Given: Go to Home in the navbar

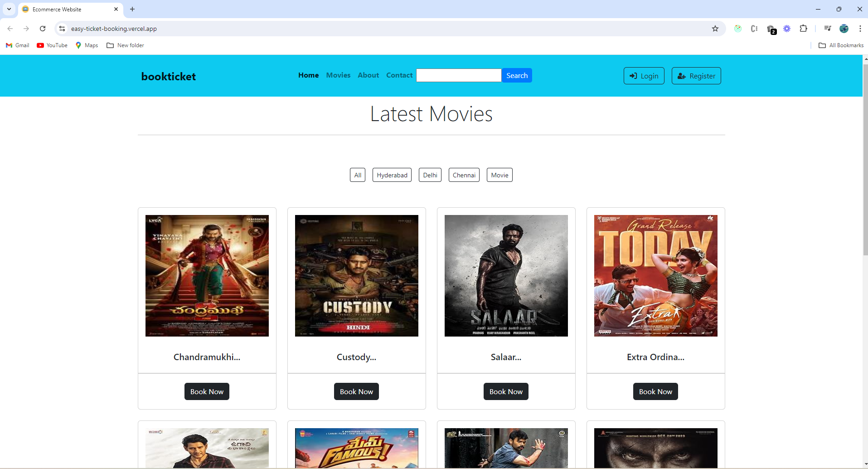Looking at the screenshot, I should pyautogui.click(x=309, y=75).
